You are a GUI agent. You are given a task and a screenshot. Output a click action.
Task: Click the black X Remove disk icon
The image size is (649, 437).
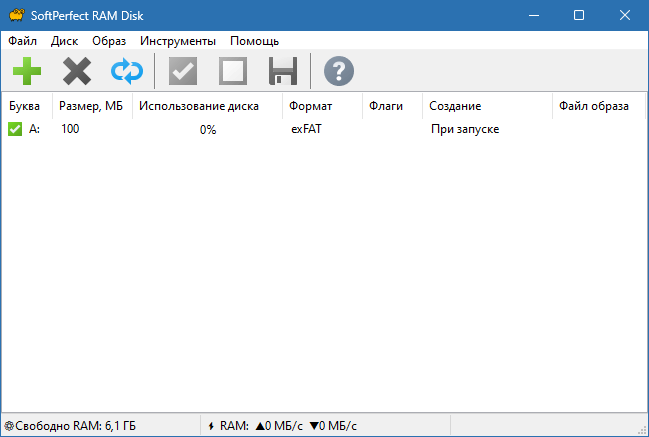pos(77,71)
